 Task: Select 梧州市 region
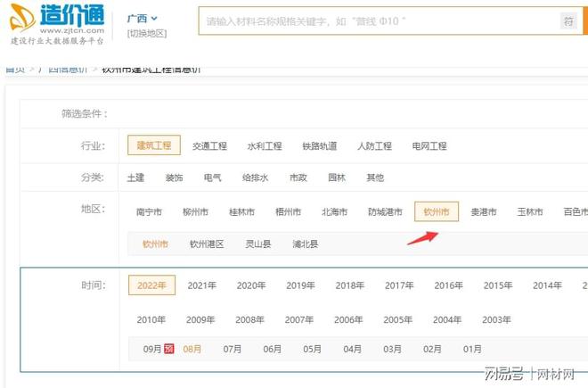[x=289, y=212]
